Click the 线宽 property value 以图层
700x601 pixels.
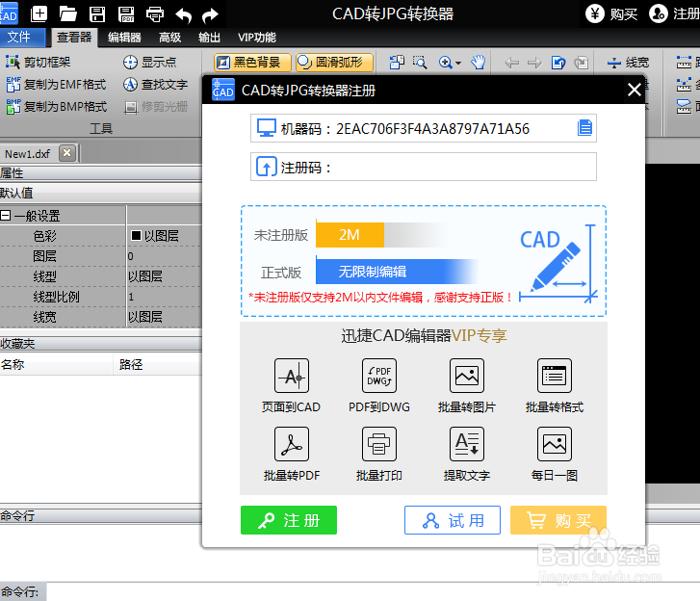[164, 317]
